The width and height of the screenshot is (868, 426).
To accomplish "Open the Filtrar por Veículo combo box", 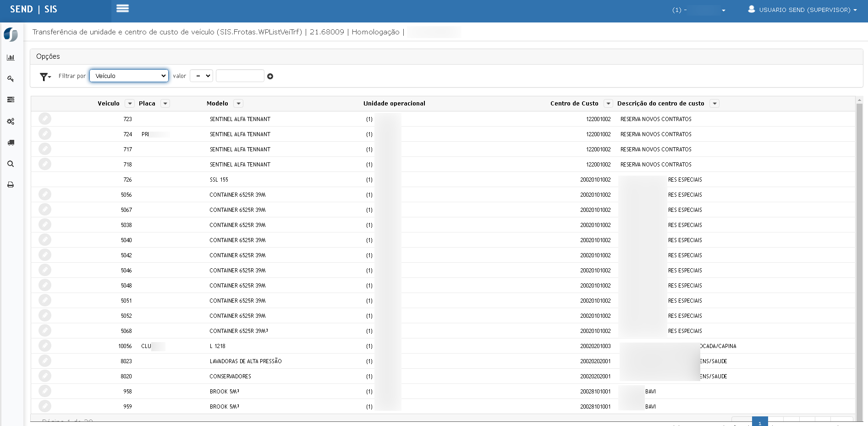I will point(129,76).
